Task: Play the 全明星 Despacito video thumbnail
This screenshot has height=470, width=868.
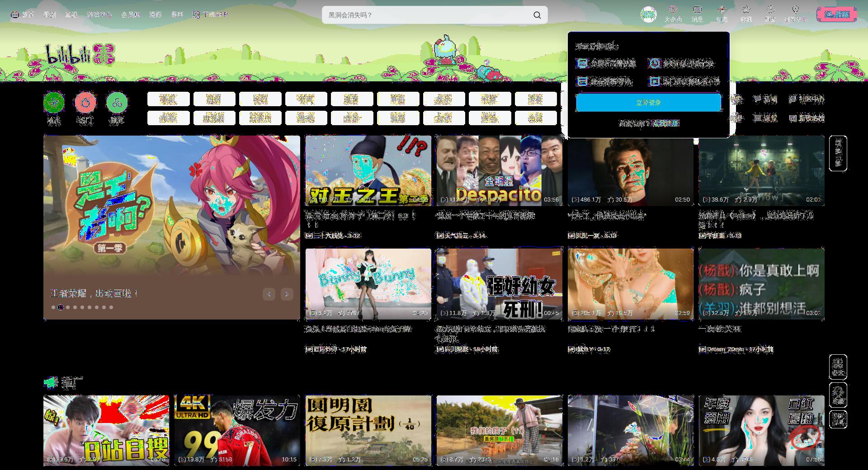Action: (x=500, y=171)
